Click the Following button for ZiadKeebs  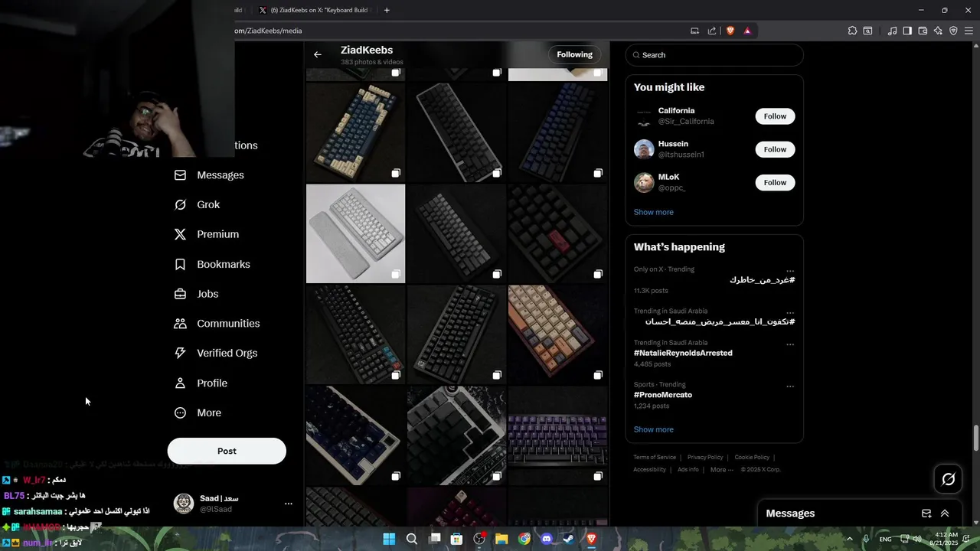pos(575,54)
